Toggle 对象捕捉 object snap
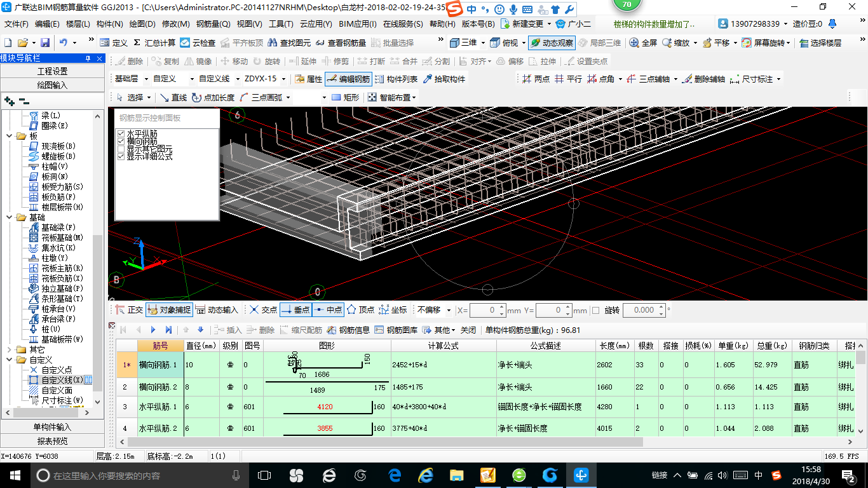Viewport: 868px width, 488px height. (169, 310)
